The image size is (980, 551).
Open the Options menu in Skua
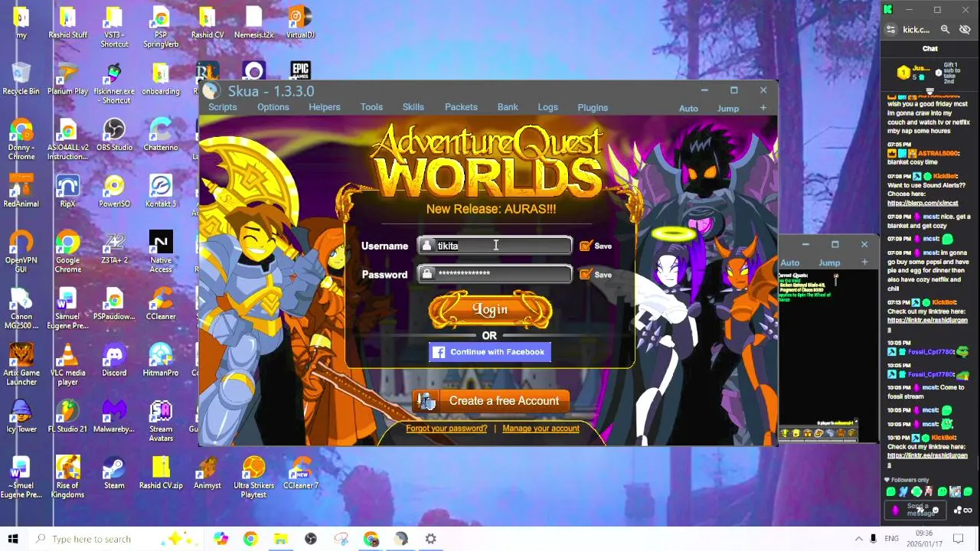[273, 107]
